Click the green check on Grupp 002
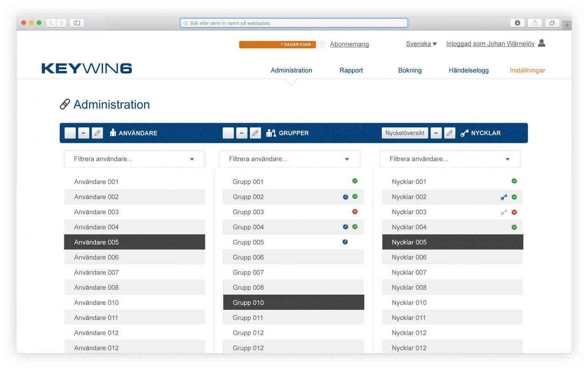The image size is (588, 369). pyautogui.click(x=355, y=197)
